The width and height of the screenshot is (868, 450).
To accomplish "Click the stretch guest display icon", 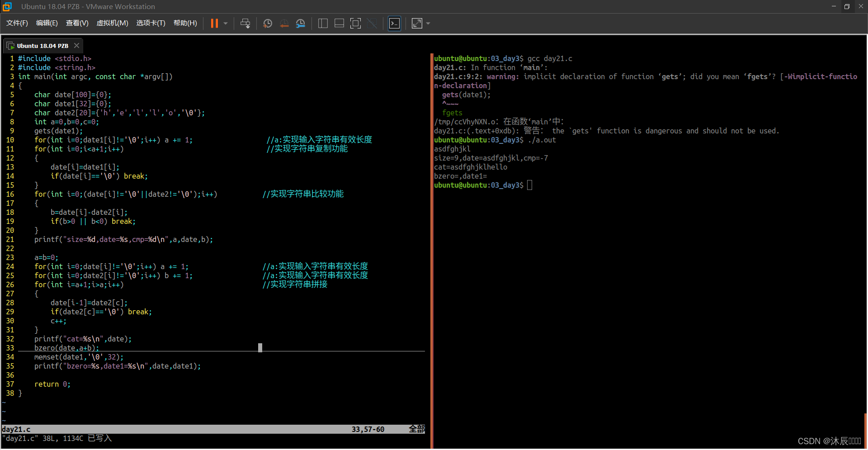I will pos(417,24).
